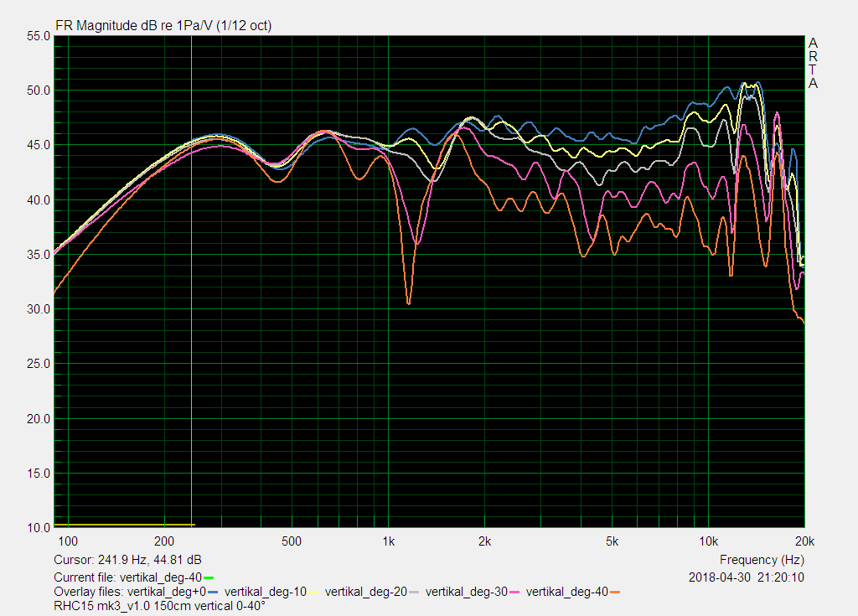The height and width of the screenshot is (616, 858).
Task: Click the '2k' frequency axis label
Action: click(484, 541)
